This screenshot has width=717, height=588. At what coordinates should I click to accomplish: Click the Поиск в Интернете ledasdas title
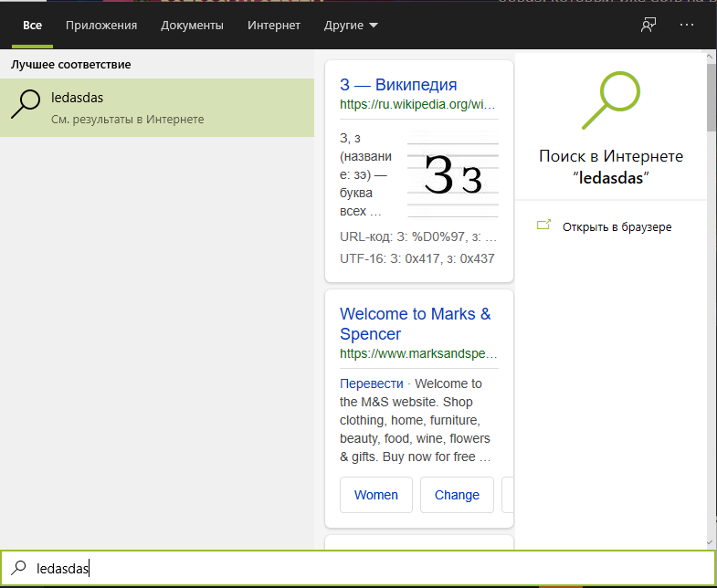pyautogui.click(x=611, y=167)
